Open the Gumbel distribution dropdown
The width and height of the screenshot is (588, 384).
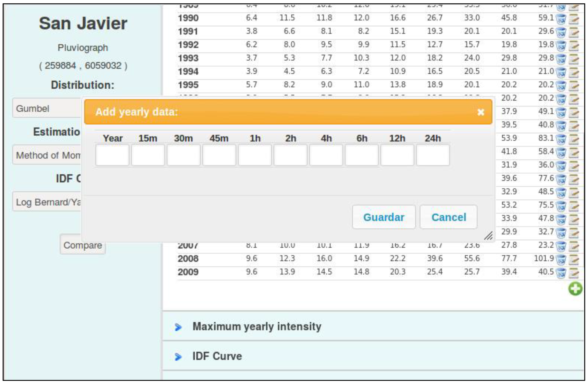click(47, 108)
